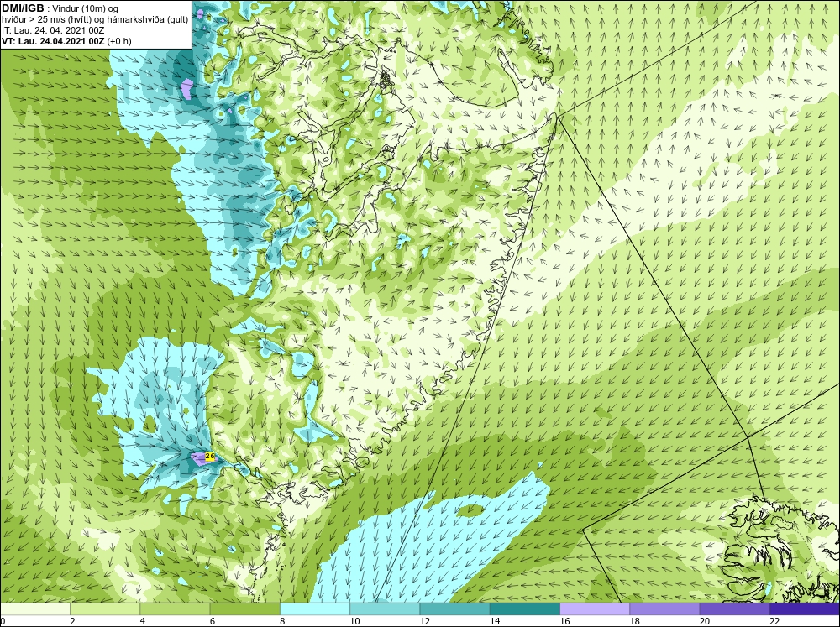Select the bright cyan 8–10 m/s swatch
840x627 pixels.
[x=315, y=609]
